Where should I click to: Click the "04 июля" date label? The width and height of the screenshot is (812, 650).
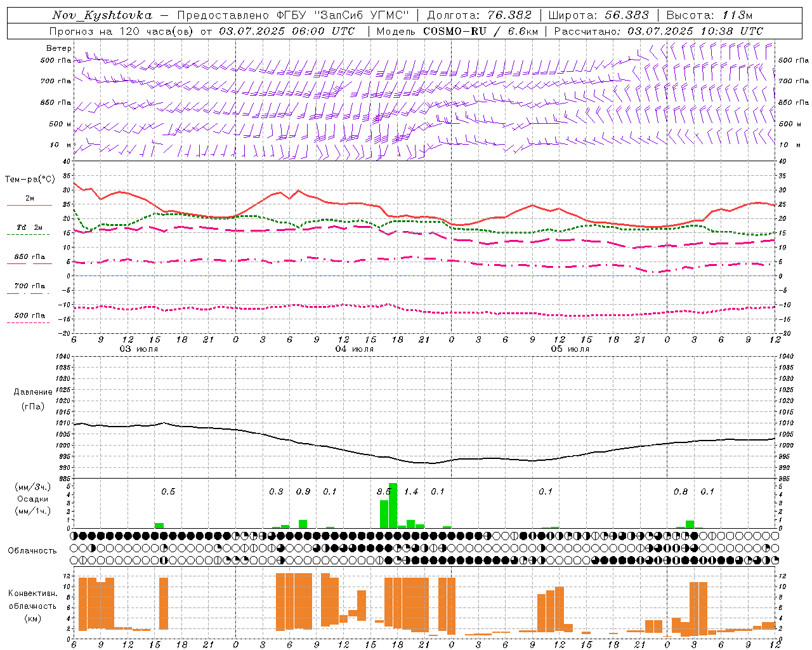point(355,349)
